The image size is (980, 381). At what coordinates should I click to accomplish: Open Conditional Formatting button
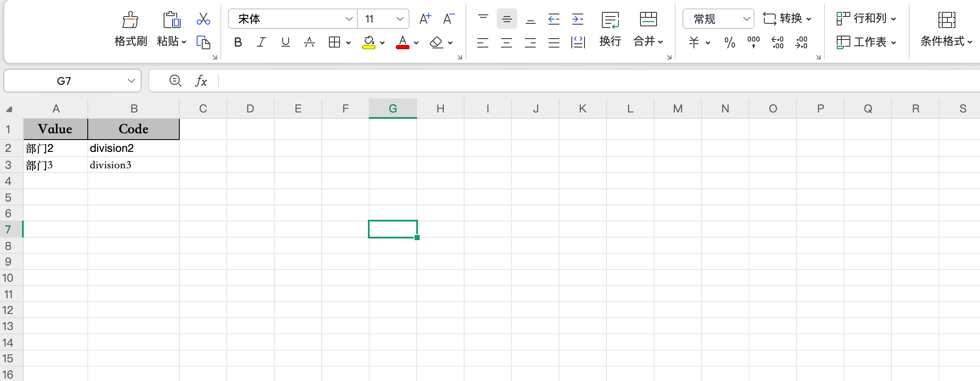point(946,20)
